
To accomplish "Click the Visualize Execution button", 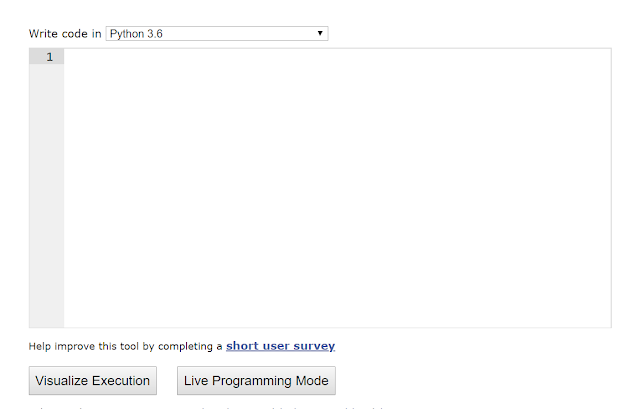I will coord(92,381).
